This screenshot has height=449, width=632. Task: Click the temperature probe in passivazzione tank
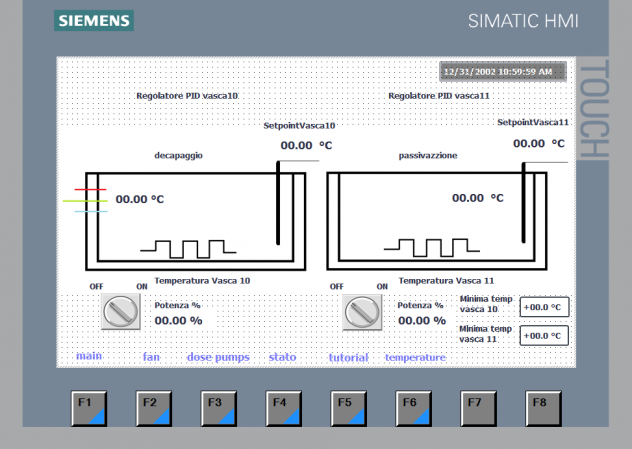[523, 203]
